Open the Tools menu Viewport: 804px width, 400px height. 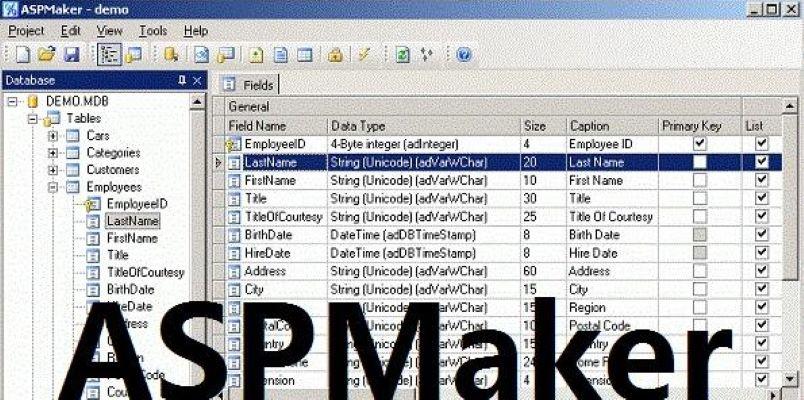click(153, 31)
